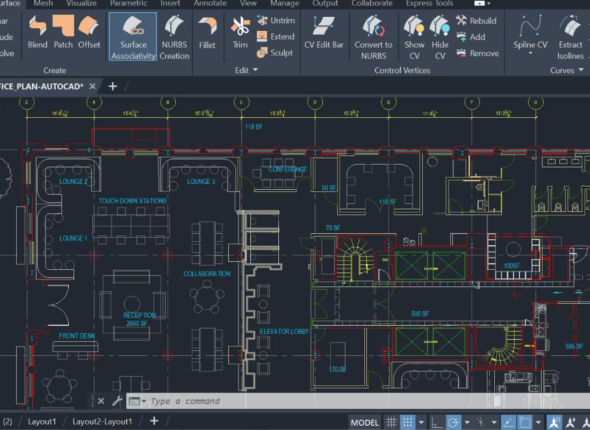
Task: Activate the Trim scissors tool
Action: pyautogui.click(x=240, y=33)
